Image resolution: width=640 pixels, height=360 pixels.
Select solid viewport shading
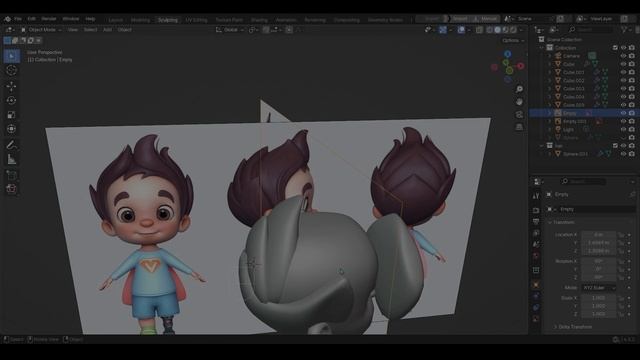click(497, 30)
